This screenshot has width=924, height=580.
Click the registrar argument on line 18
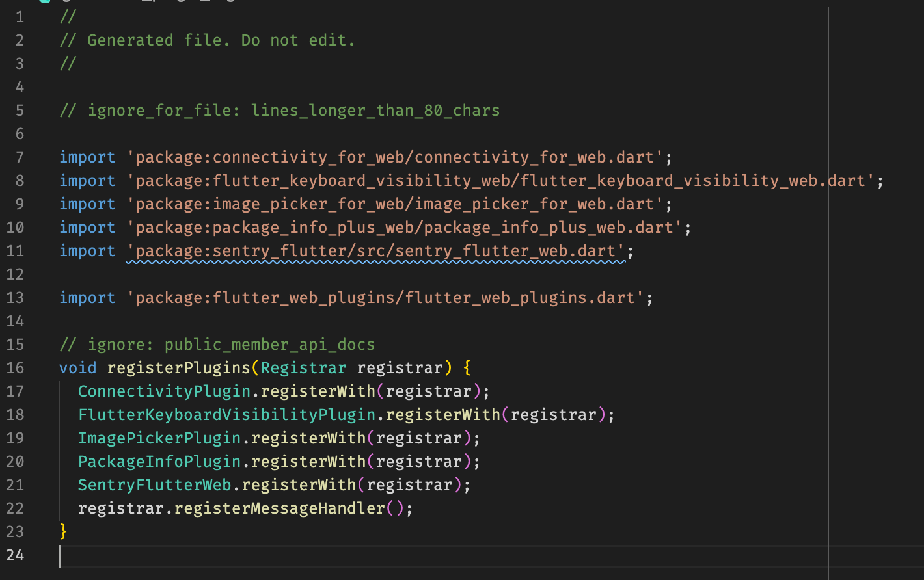(554, 415)
